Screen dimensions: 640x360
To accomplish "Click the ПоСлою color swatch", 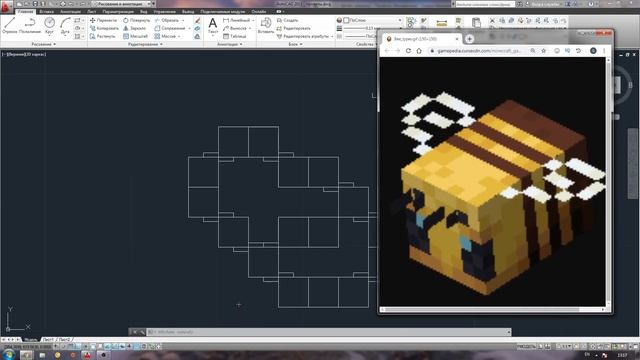I will 346,20.
